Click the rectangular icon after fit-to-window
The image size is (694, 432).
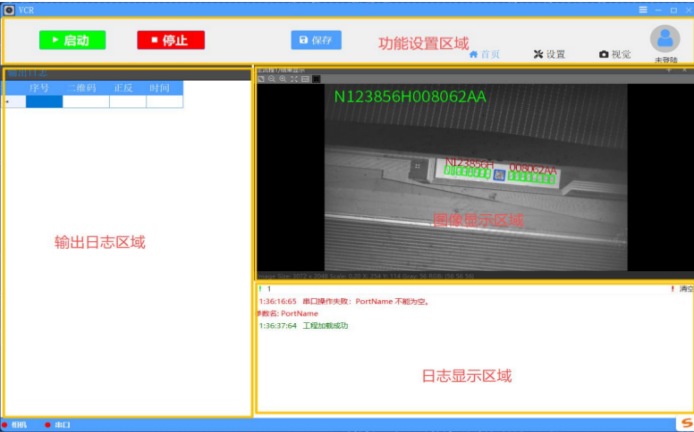click(305, 79)
